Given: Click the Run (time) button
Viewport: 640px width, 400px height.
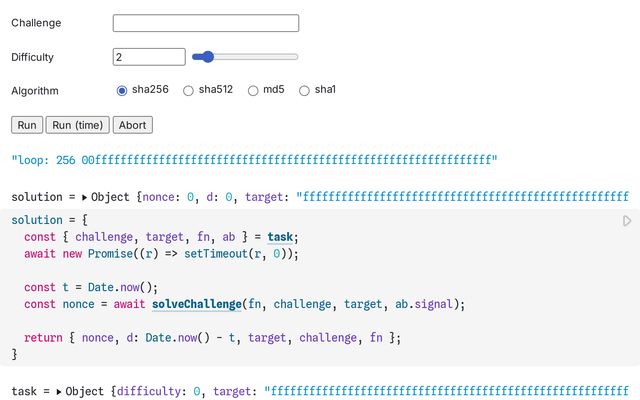Looking at the screenshot, I should pos(77,125).
